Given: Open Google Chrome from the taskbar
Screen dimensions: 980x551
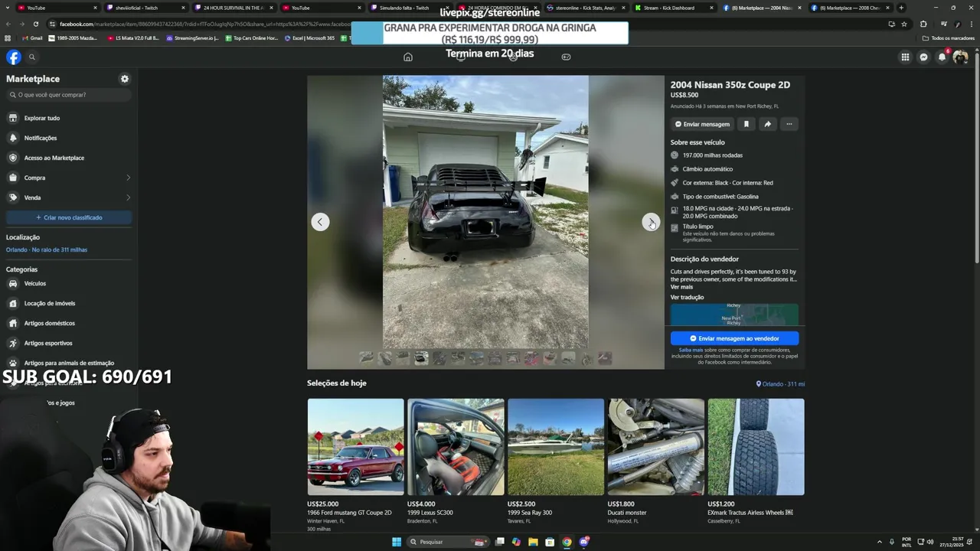Looking at the screenshot, I should coord(567,542).
